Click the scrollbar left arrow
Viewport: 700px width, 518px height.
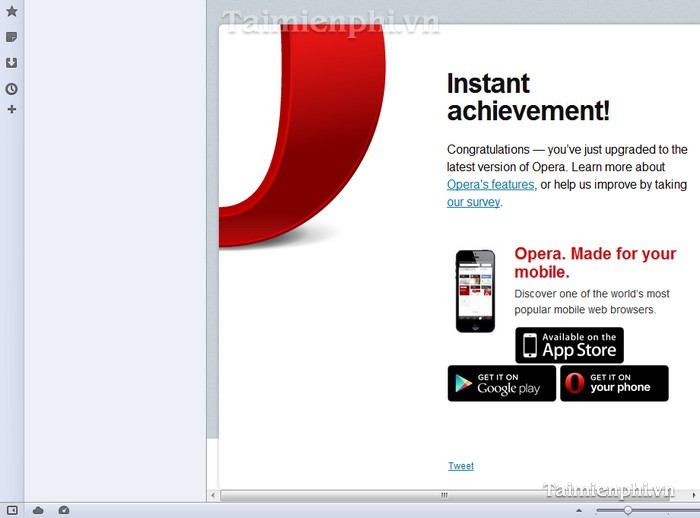(x=213, y=495)
